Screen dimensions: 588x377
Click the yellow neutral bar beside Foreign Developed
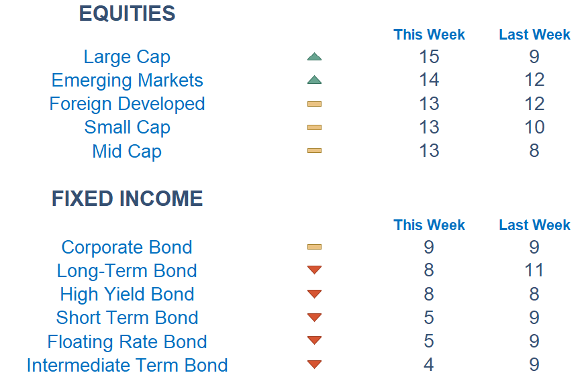pyautogui.click(x=314, y=104)
